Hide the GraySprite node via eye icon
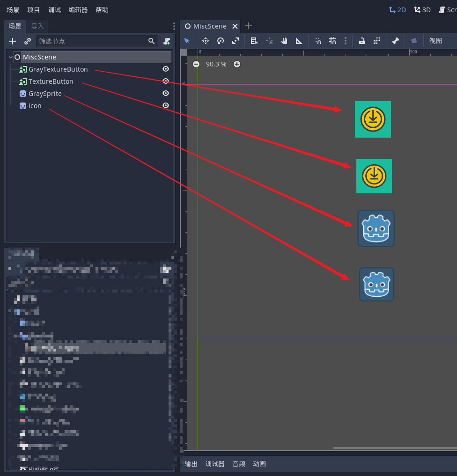 [165, 93]
